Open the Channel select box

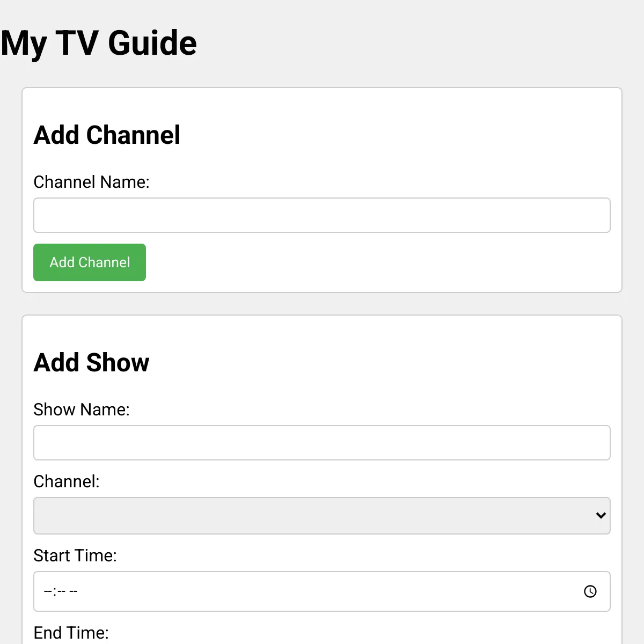coord(311,516)
